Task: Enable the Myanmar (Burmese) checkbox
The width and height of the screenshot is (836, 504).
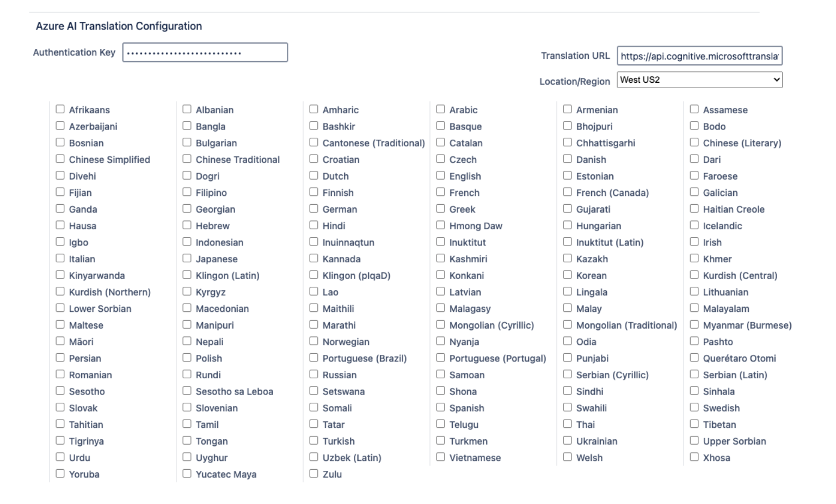Action: tap(694, 324)
